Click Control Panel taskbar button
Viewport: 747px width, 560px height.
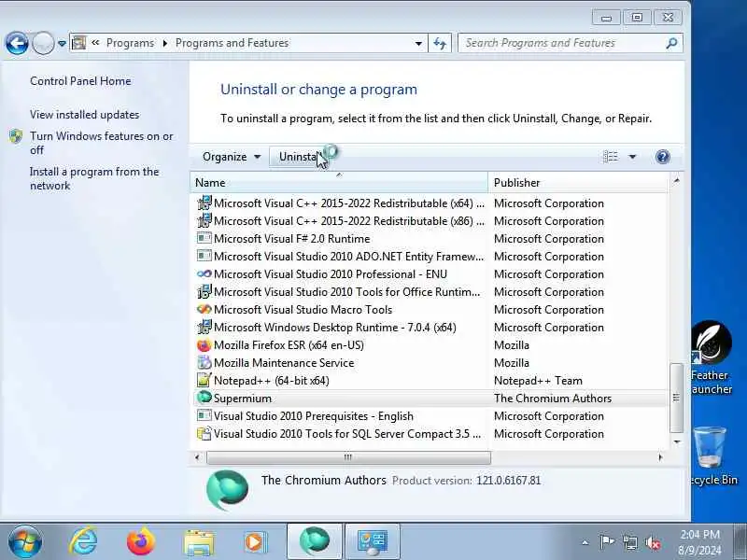tap(373, 542)
